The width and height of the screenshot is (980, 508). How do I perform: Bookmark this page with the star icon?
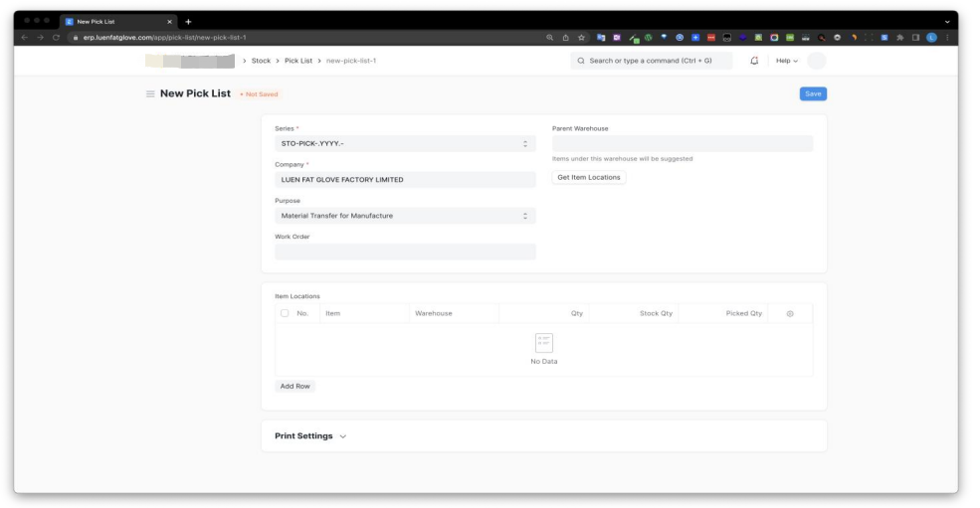click(581, 38)
